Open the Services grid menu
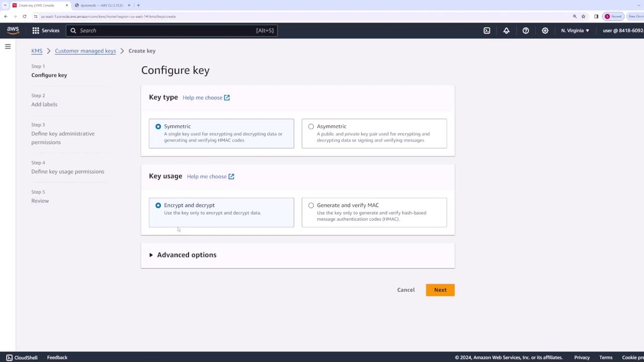The width and height of the screenshot is (644, 362). [x=46, y=31]
